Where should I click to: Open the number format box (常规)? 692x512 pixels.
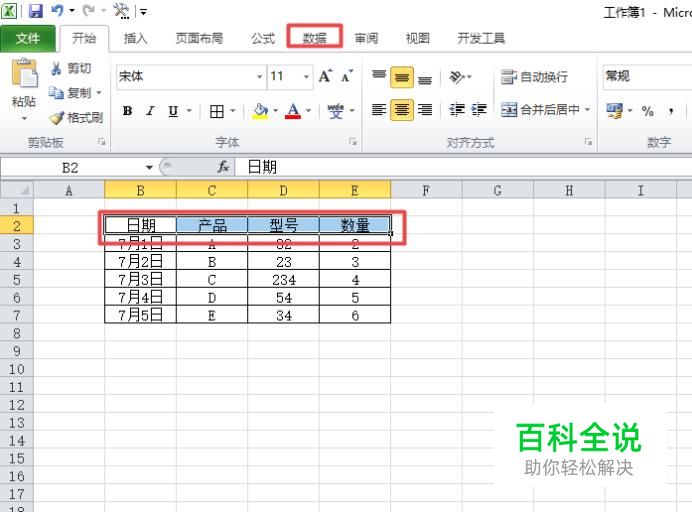[x=647, y=76]
